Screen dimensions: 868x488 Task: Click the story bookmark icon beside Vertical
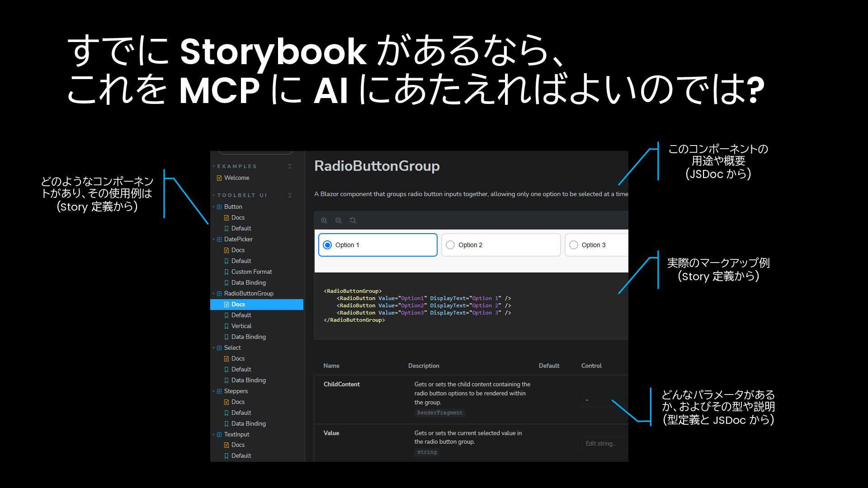coord(226,326)
